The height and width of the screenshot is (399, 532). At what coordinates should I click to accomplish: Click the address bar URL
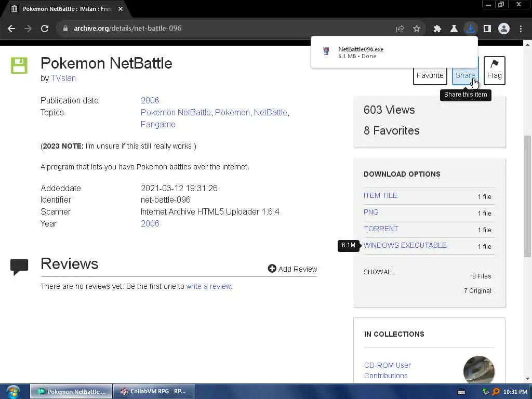point(128,29)
